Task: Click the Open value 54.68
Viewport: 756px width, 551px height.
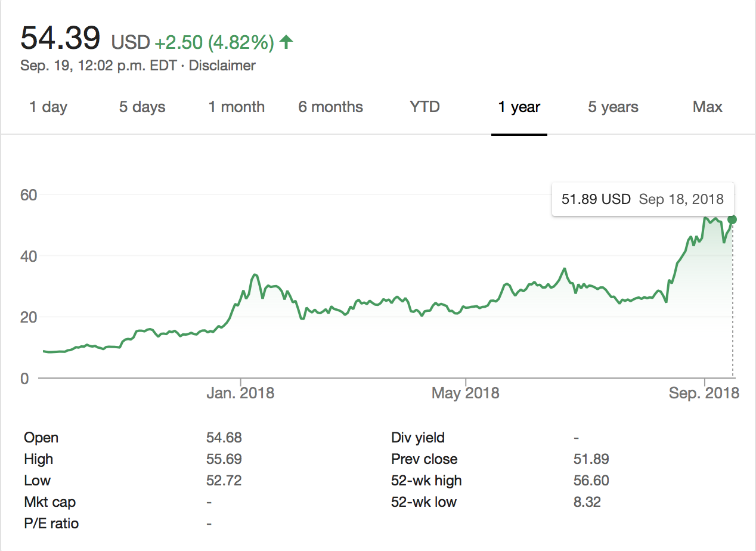Action: 224,438
